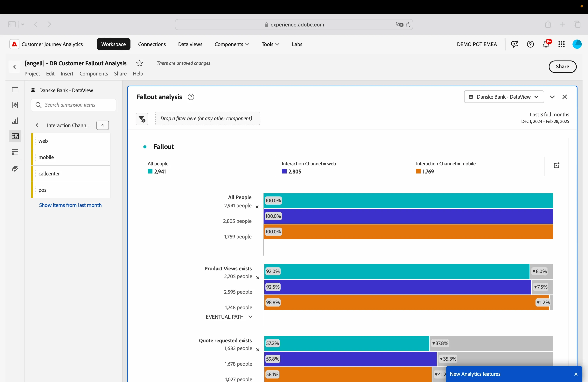Select the Components rail icon
The width and height of the screenshot is (588, 382).
[15, 136]
